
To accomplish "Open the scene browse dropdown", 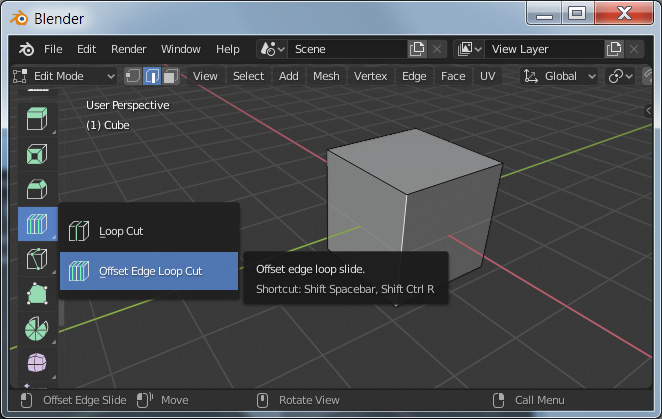I will 272,49.
